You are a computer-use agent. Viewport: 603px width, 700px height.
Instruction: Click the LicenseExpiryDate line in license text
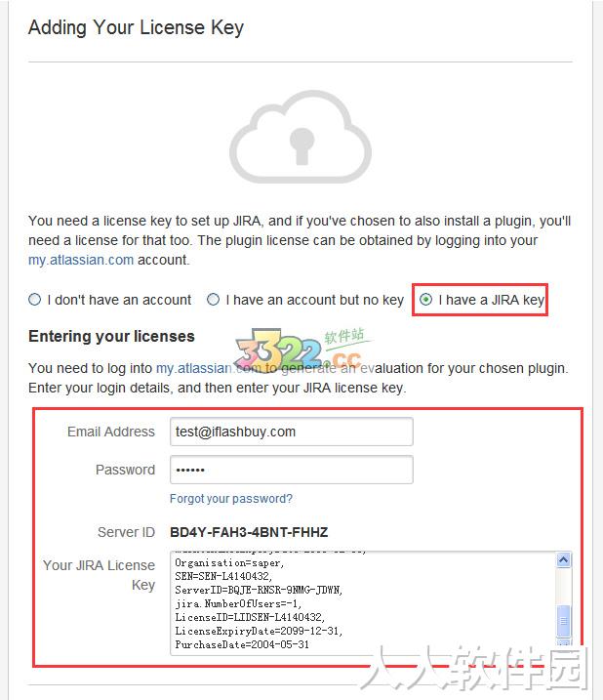tap(259, 631)
